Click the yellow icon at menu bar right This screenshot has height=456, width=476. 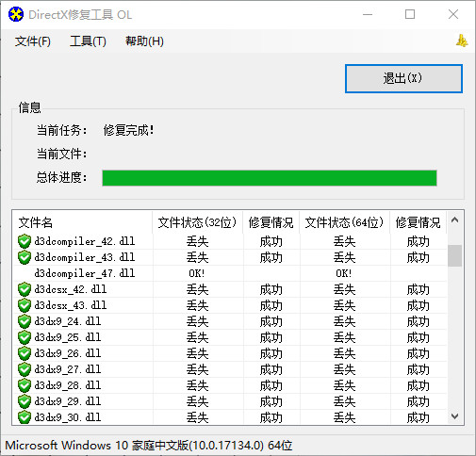pyautogui.click(x=462, y=41)
